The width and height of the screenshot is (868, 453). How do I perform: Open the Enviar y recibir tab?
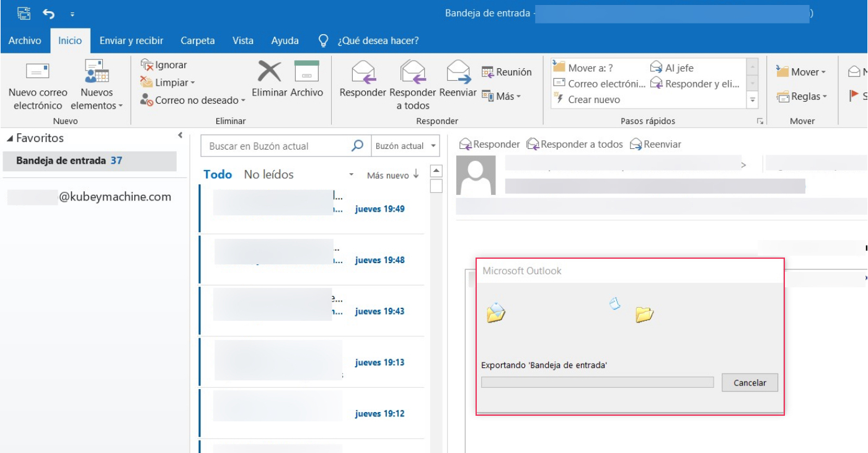131,40
